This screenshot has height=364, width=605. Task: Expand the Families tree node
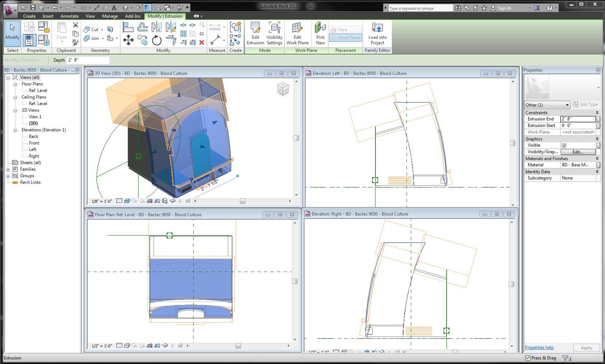[8, 170]
